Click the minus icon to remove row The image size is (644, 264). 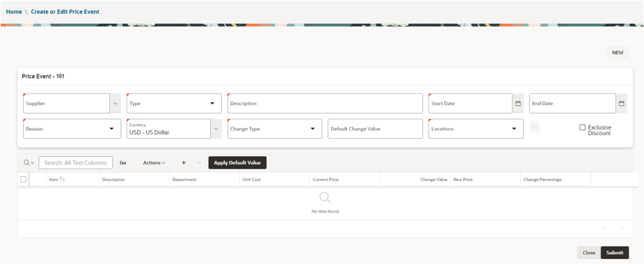point(199,163)
